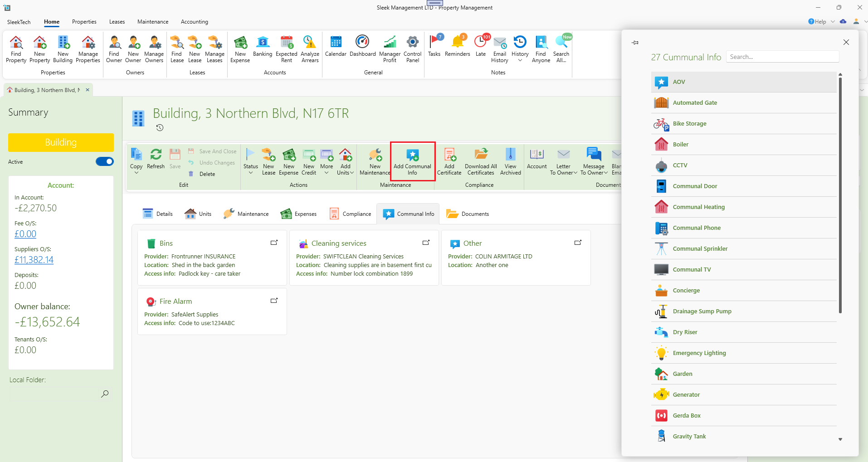
Task: Download All Certificates
Action: coord(481,161)
